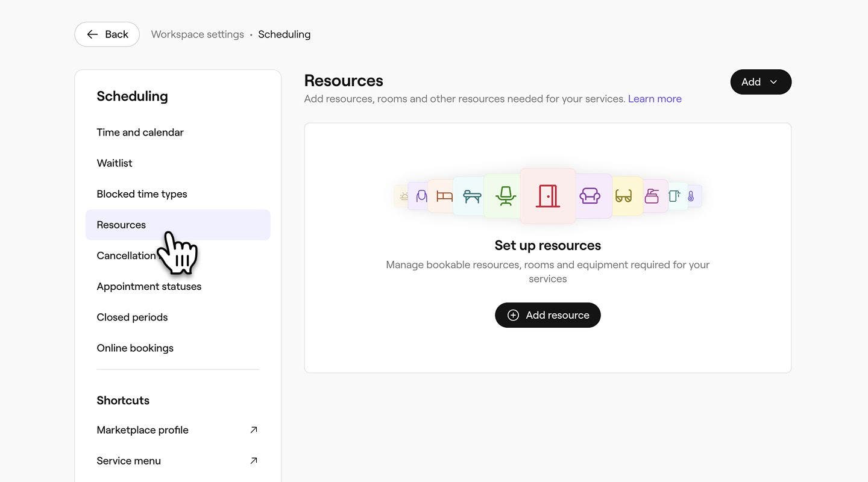Screen dimensions: 868x482
Task: Click the green salon chair icon
Action: pos(505,195)
